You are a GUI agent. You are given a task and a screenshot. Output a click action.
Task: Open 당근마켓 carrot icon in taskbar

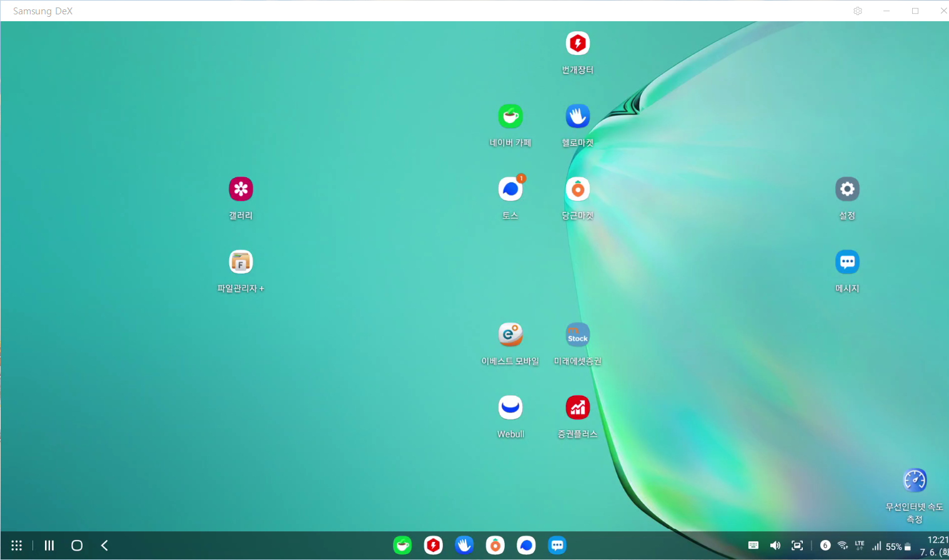pyautogui.click(x=495, y=546)
